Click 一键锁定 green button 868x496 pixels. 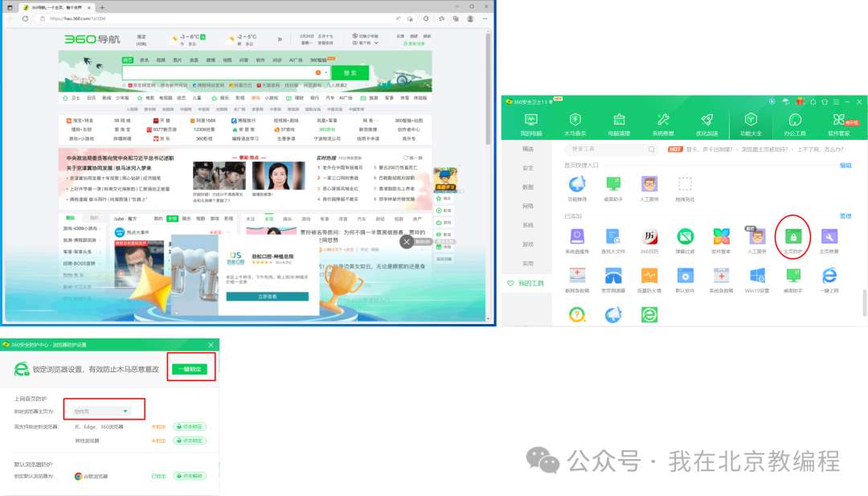190,369
